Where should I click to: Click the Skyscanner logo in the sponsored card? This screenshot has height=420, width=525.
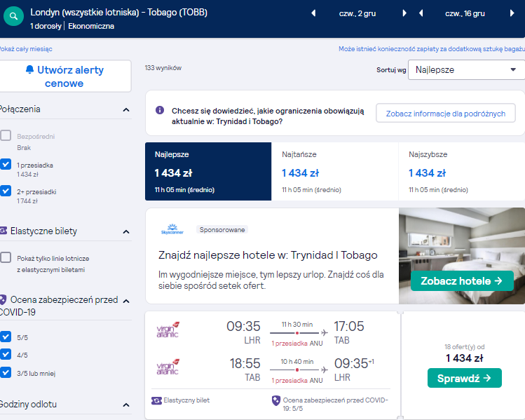172,229
